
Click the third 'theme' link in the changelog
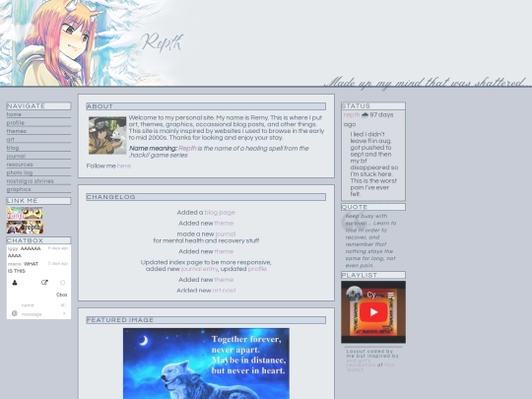coord(224,280)
